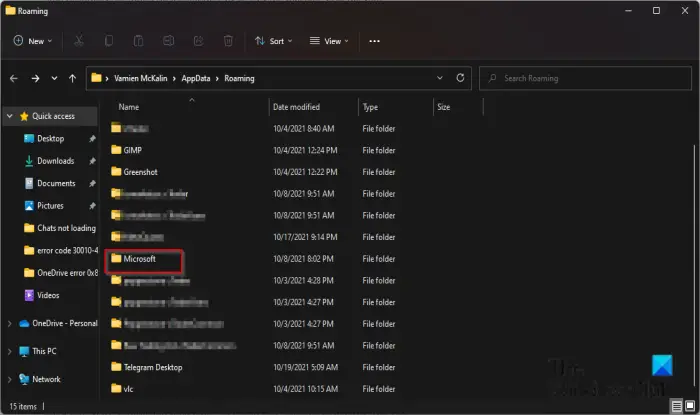Open error code 30010-4 sidebar folder
Viewport: 700px width, 415px height.
click(x=67, y=250)
